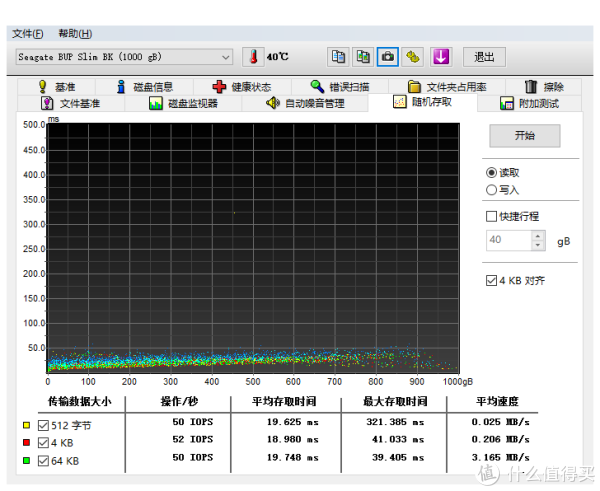Click the 平均速度 column header

(497, 401)
